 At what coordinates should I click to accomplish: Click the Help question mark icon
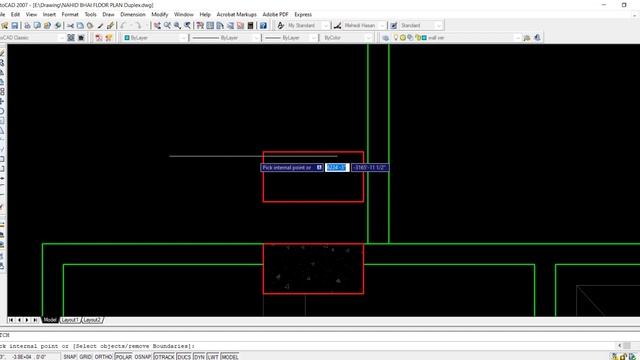point(263,25)
